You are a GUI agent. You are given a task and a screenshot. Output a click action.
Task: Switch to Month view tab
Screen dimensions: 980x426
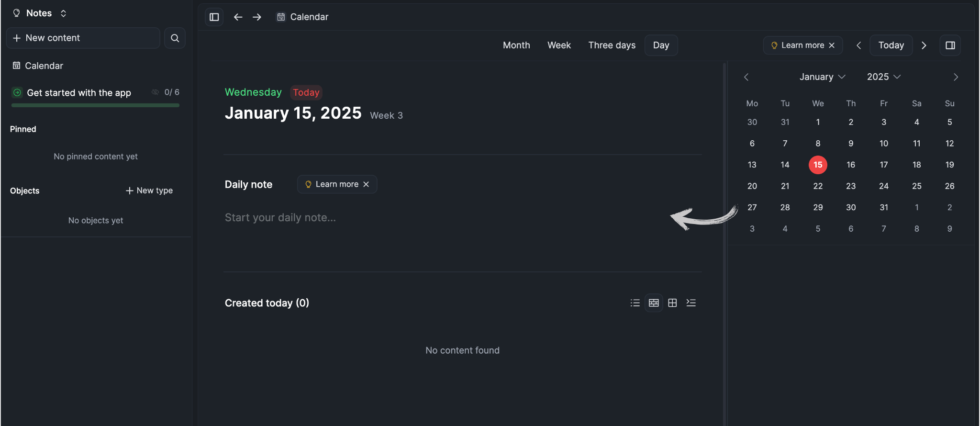point(516,45)
